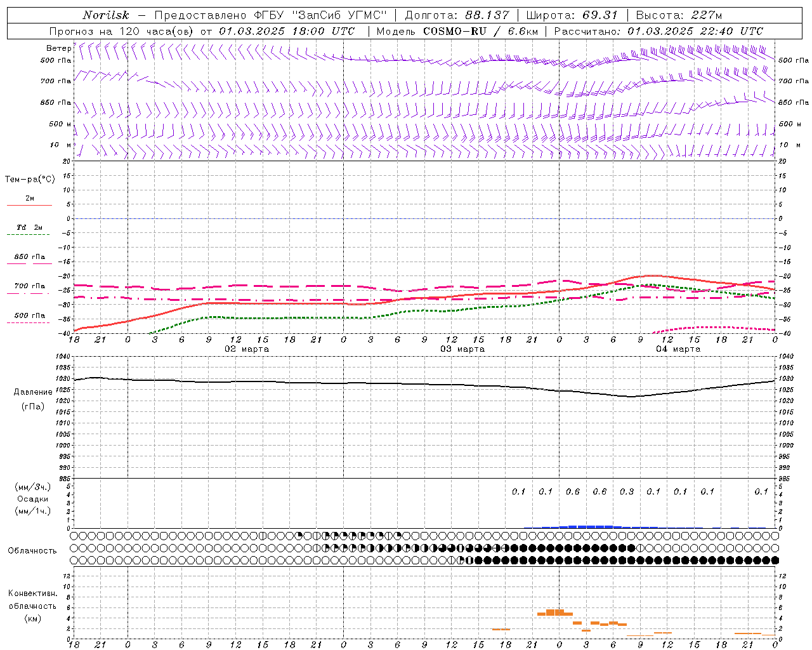Click the '(гПа)' unit under Давление
Viewport: 812px width, 650px height.
click(x=33, y=407)
